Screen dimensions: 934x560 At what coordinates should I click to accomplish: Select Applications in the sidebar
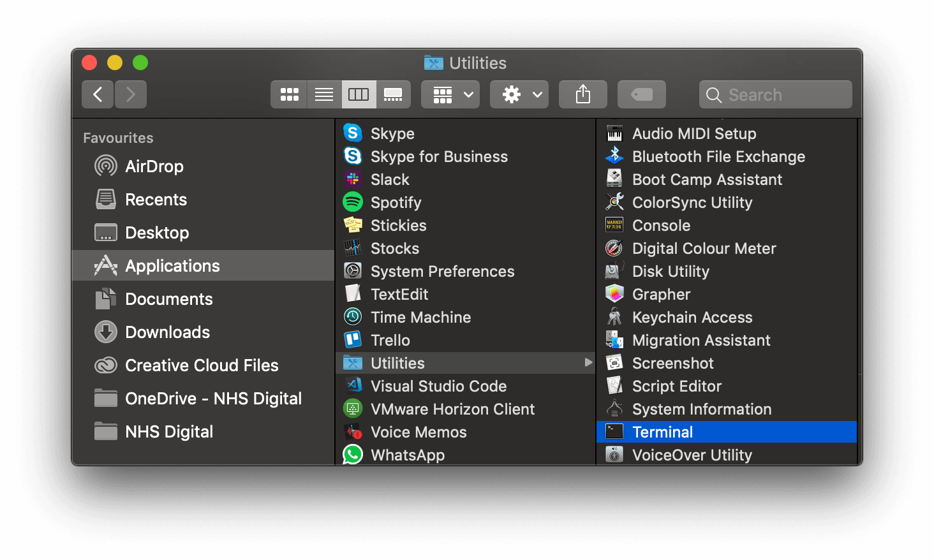(172, 265)
